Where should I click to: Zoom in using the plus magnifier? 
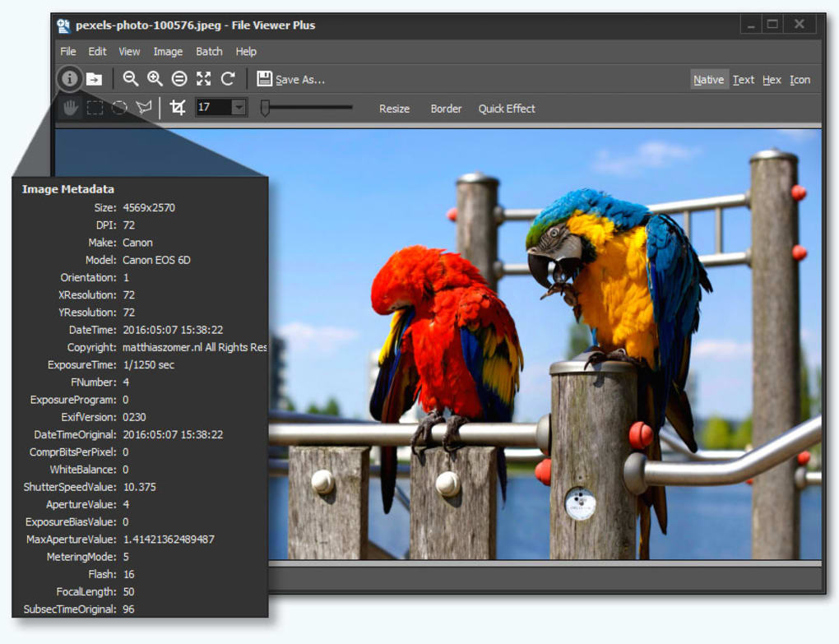coord(155,79)
